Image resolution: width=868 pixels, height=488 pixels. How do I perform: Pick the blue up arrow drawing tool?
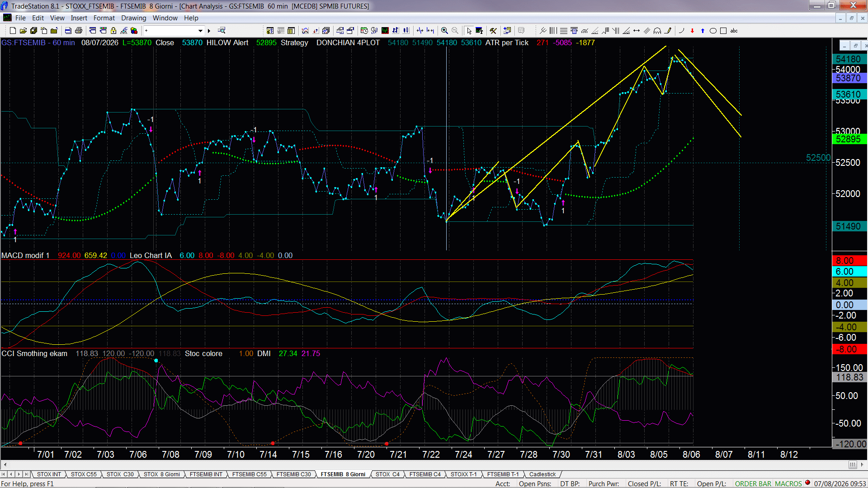coord(703,31)
